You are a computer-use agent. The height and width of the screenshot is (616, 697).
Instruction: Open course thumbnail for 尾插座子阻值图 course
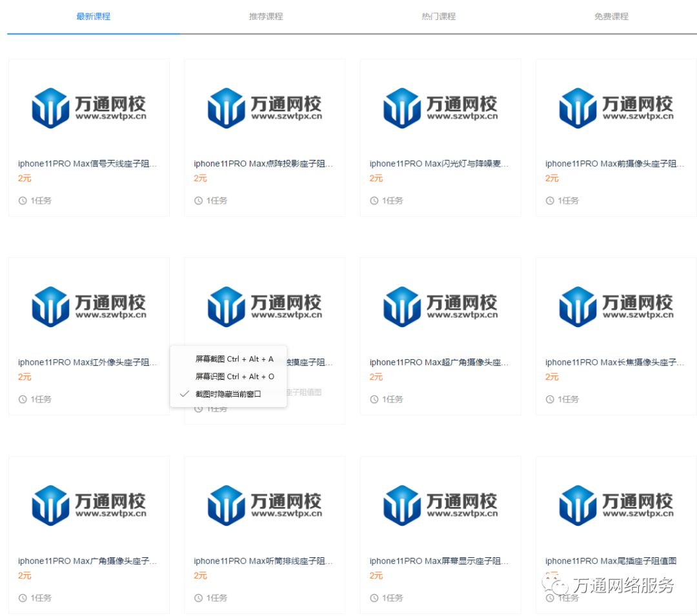pyautogui.click(x=616, y=505)
